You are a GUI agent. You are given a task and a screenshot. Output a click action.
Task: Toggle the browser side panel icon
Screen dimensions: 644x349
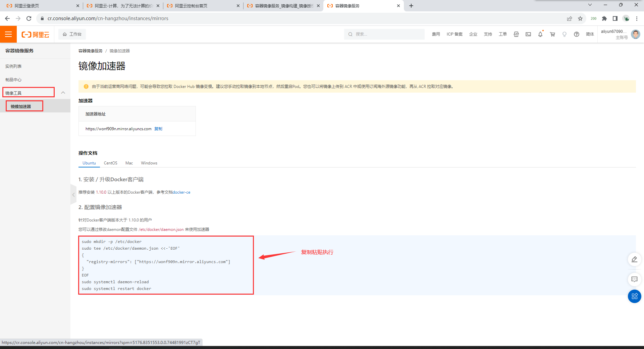click(x=615, y=18)
